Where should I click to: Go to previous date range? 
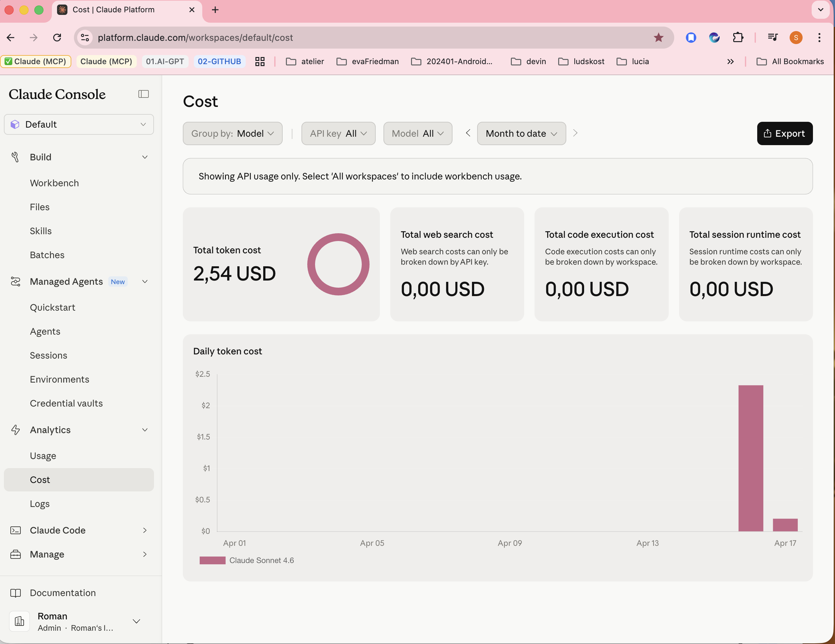pos(468,133)
